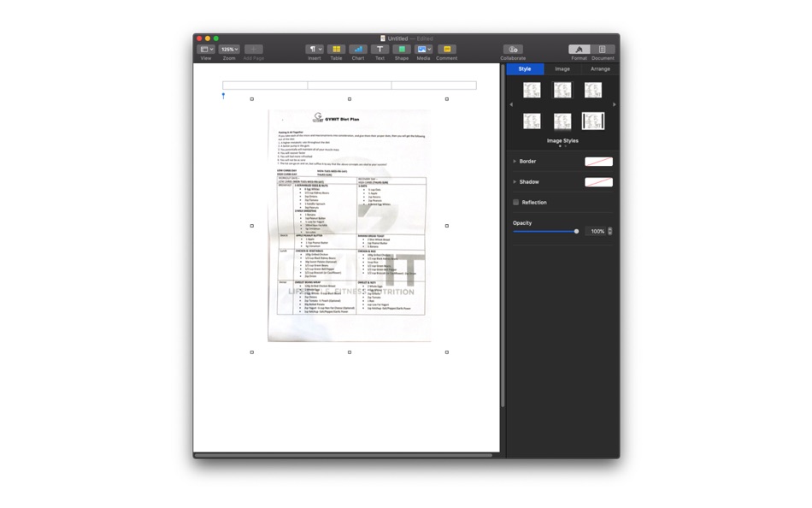Switch to the Image tab
Screen dimensions: 812x508
pos(562,69)
